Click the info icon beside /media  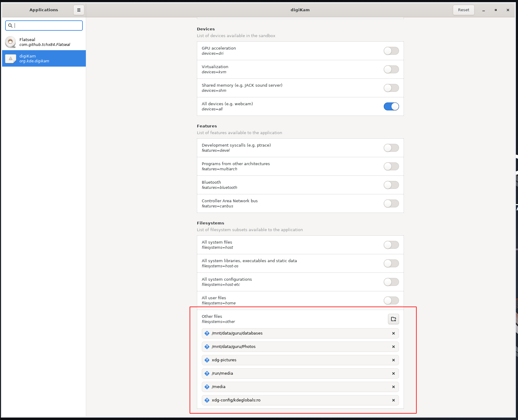207,387
